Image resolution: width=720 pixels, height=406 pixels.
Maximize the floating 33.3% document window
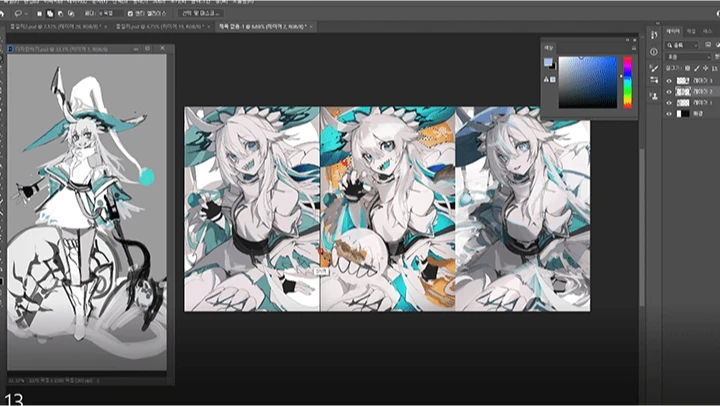coord(148,48)
